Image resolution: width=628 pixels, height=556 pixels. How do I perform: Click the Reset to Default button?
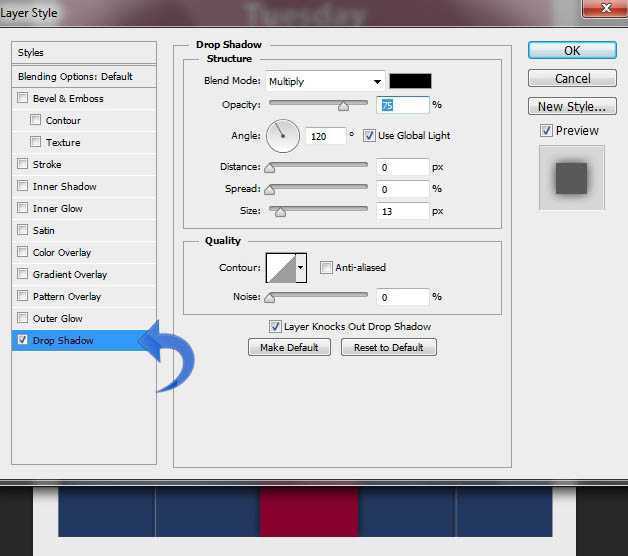click(388, 347)
